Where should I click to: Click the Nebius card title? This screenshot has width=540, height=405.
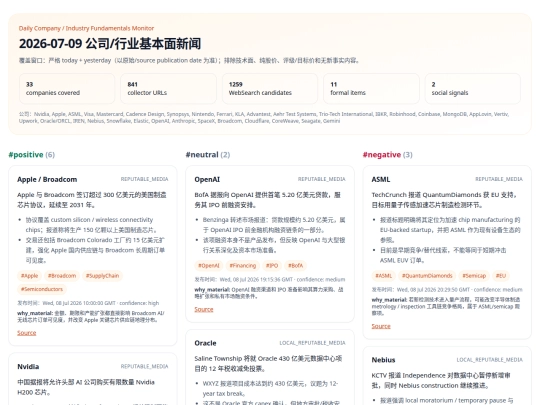[383, 360]
